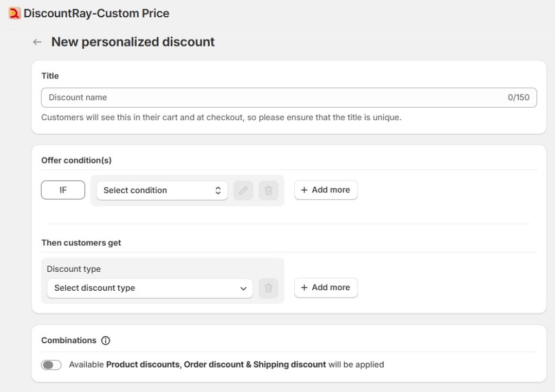Viewport: 555px width, 392px height.
Task: Click the trash icon next to Select condition
Action: 268,191
